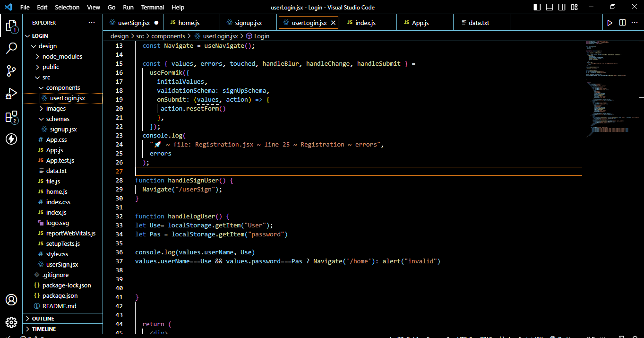Collapse the LOGIN root folder section
644x338 pixels.
(x=62, y=35)
